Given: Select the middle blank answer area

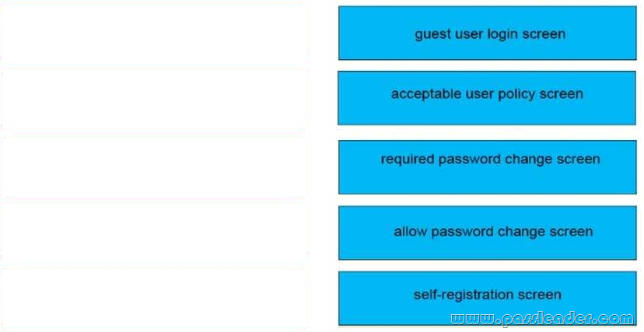Looking at the screenshot, I should tap(152, 166).
